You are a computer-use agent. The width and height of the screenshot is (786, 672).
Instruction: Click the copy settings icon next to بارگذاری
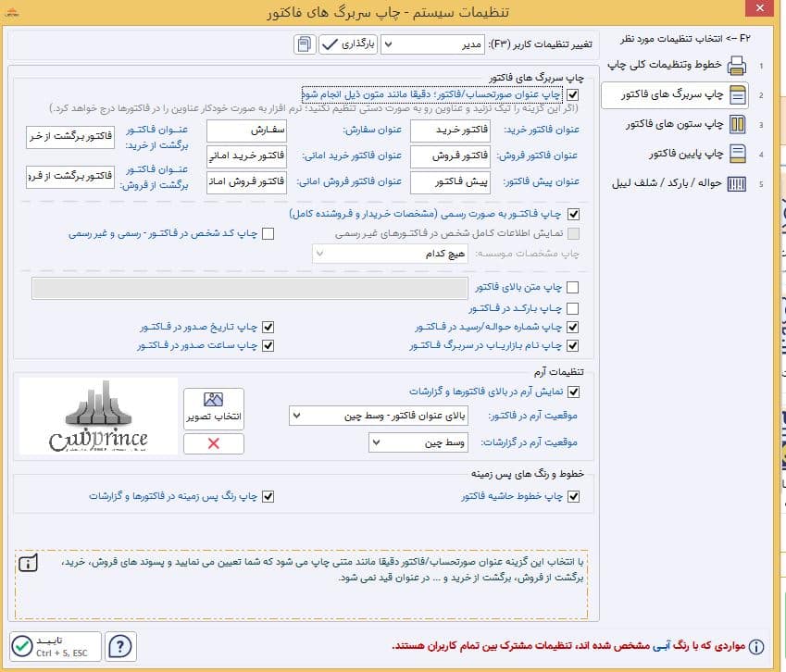[305, 44]
